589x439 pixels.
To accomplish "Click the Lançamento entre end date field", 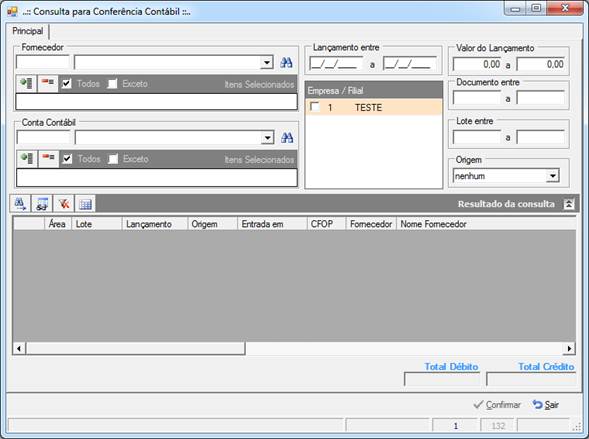I will click(x=410, y=64).
